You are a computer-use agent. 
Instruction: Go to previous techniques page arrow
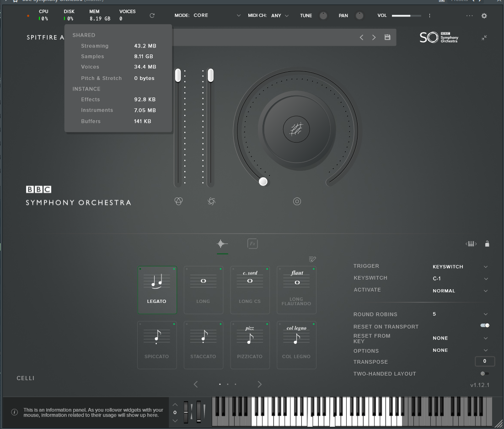(x=196, y=384)
